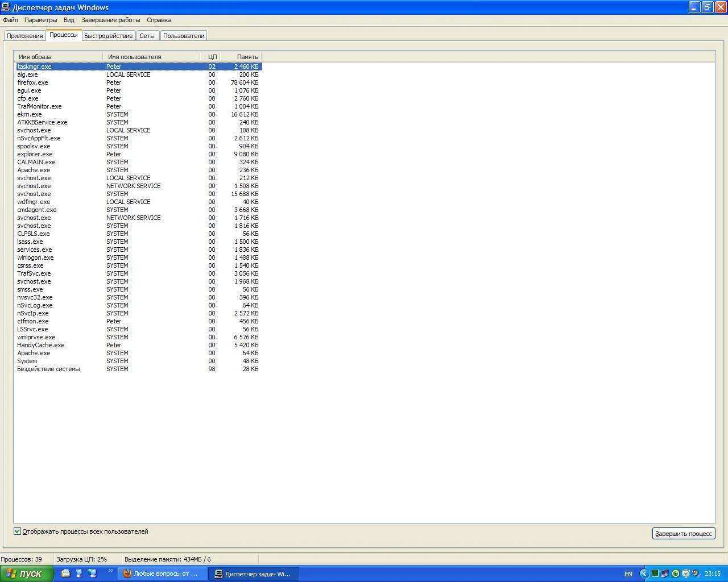Sort by the Имя образа column header
This screenshot has height=582, width=728.
click(58, 57)
